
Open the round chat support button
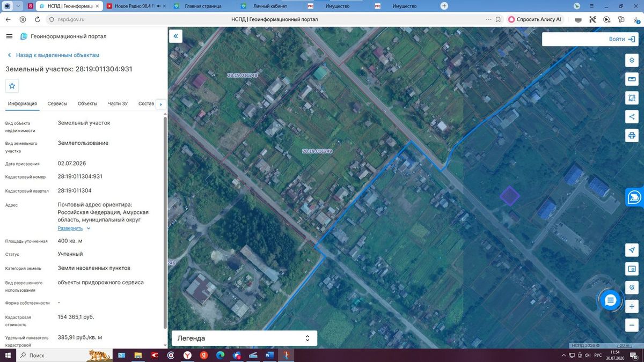[x=610, y=300]
